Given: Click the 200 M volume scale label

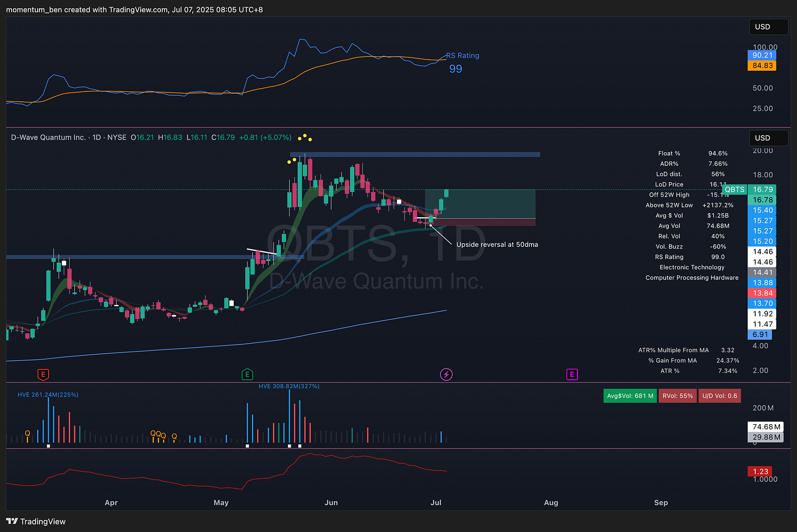Looking at the screenshot, I should pos(763,408).
